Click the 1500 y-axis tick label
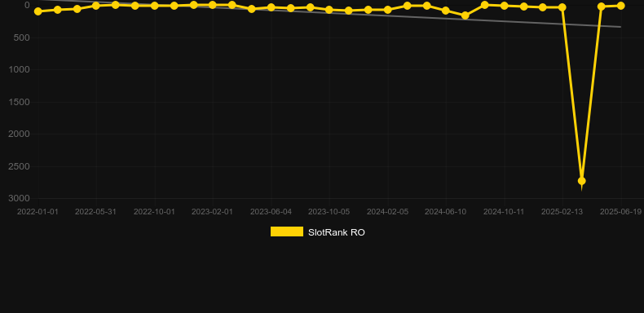 click(x=20, y=102)
